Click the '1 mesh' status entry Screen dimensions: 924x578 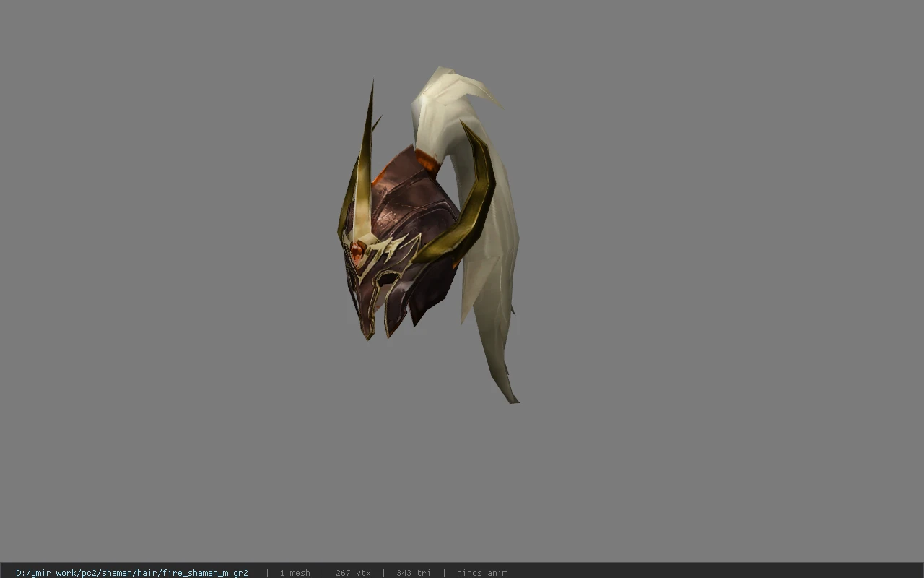(295, 573)
